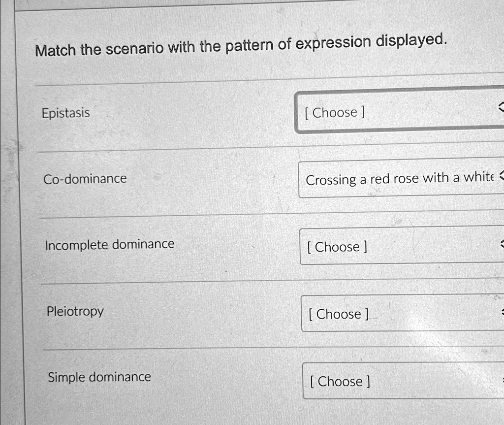Click the Epistasis dropdown arrow icon
Screen dimensions: 504x425
(x=501, y=107)
